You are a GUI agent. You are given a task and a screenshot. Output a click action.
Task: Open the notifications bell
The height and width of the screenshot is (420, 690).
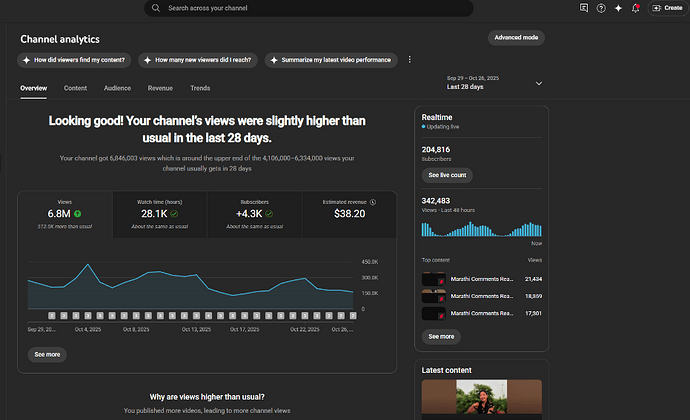(x=635, y=8)
